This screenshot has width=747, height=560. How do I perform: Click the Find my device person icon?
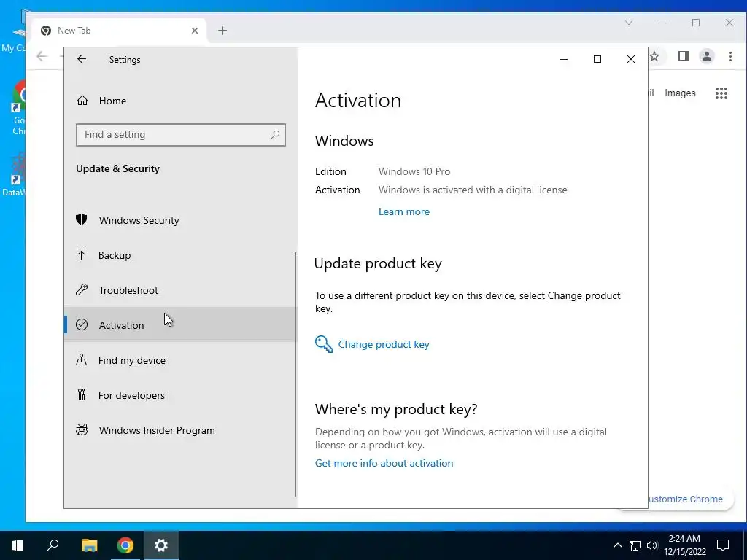82,359
